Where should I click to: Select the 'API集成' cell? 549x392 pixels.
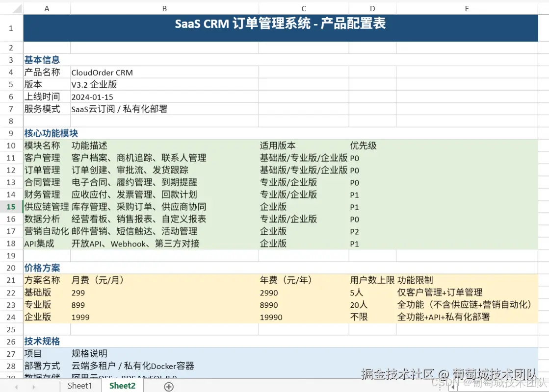click(x=47, y=244)
